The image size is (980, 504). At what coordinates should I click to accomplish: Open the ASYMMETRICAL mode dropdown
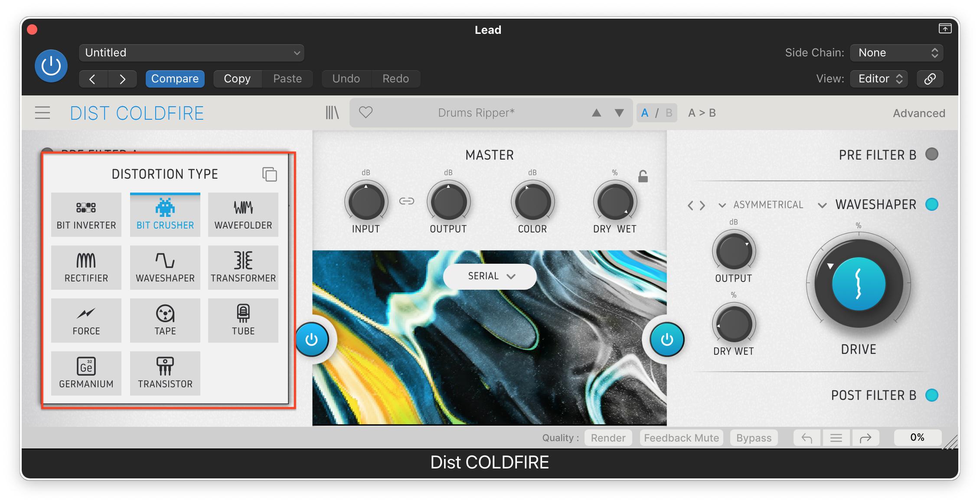pyautogui.click(x=761, y=205)
